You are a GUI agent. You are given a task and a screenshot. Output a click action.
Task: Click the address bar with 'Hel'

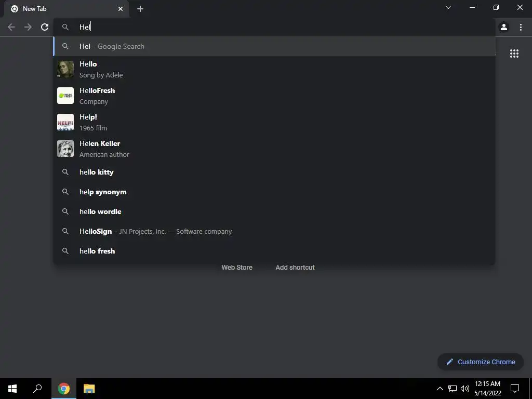pos(274,27)
